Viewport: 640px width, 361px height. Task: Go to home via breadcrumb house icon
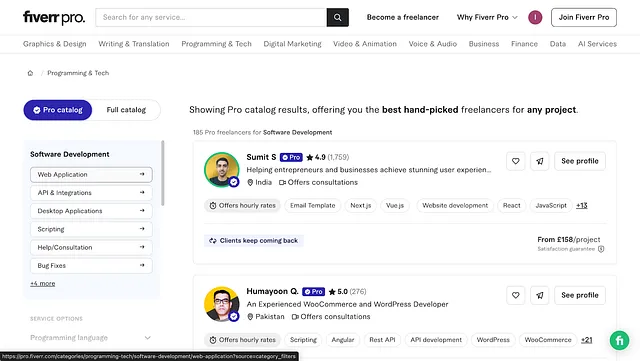[30, 73]
